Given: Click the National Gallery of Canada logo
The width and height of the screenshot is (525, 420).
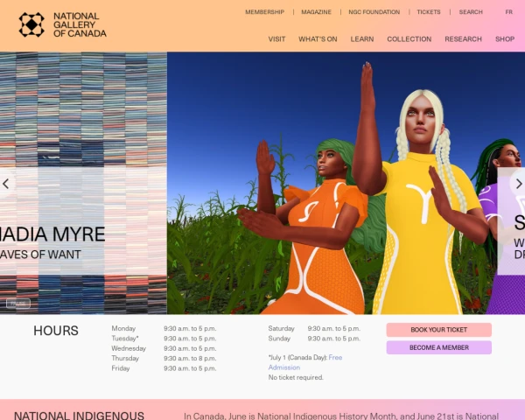Looking at the screenshot, I should tap(63, 24).
